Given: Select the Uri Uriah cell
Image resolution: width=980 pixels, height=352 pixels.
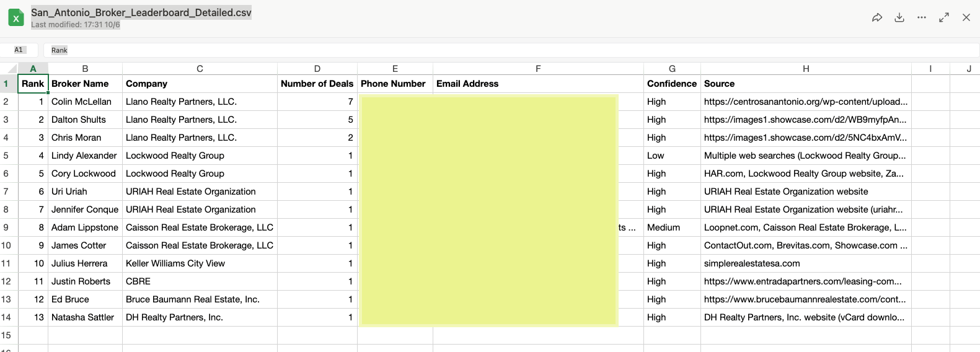Looking at the screenshot, I should click(x=85, y=191).
